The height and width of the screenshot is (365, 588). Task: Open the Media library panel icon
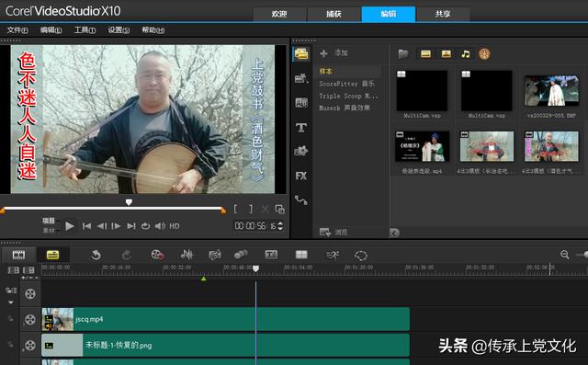point(301,54)
